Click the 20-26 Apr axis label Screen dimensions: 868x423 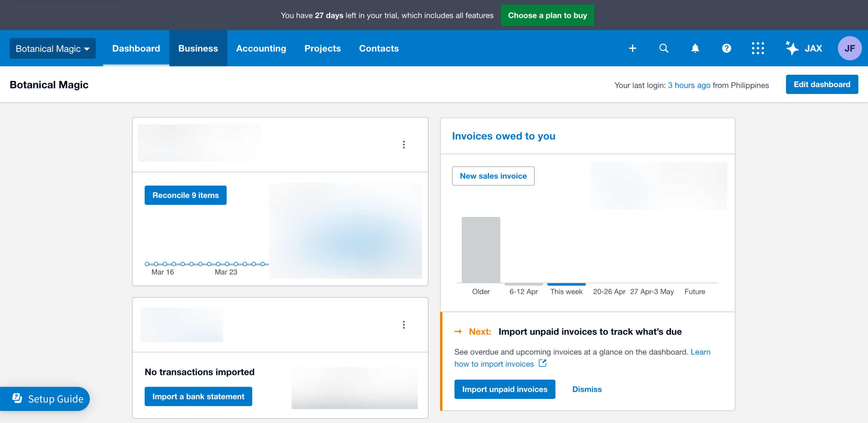pos(609,291)
